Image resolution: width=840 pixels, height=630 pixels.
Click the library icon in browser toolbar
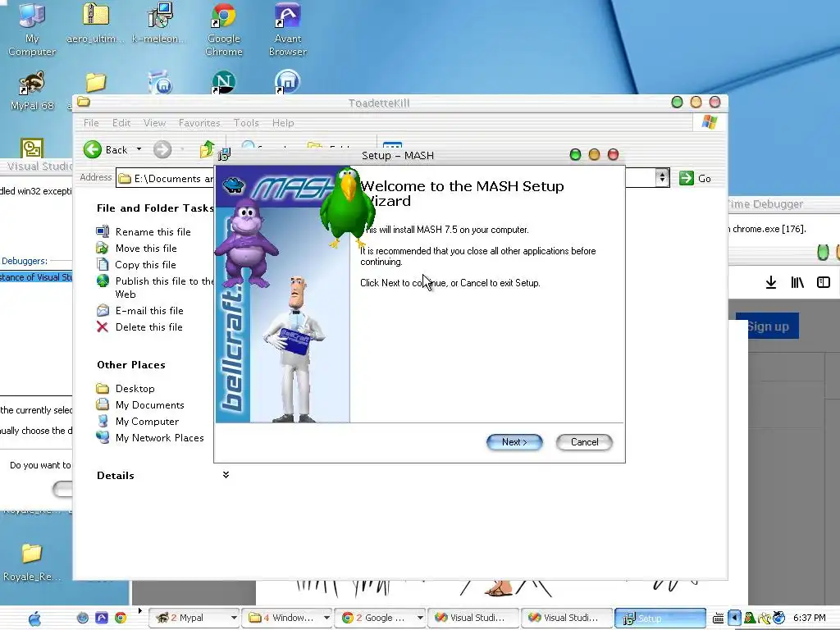pyautogui.click(x=797, y=282)
